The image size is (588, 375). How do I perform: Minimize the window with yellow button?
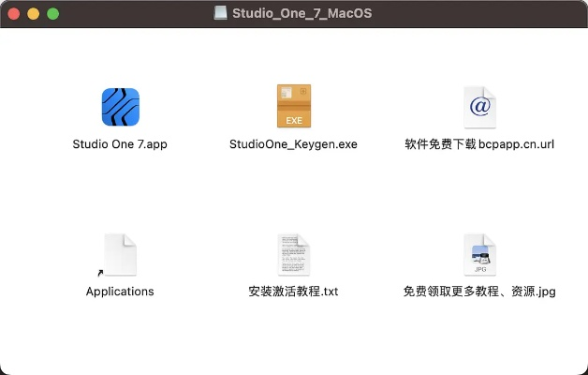point(34,14)
